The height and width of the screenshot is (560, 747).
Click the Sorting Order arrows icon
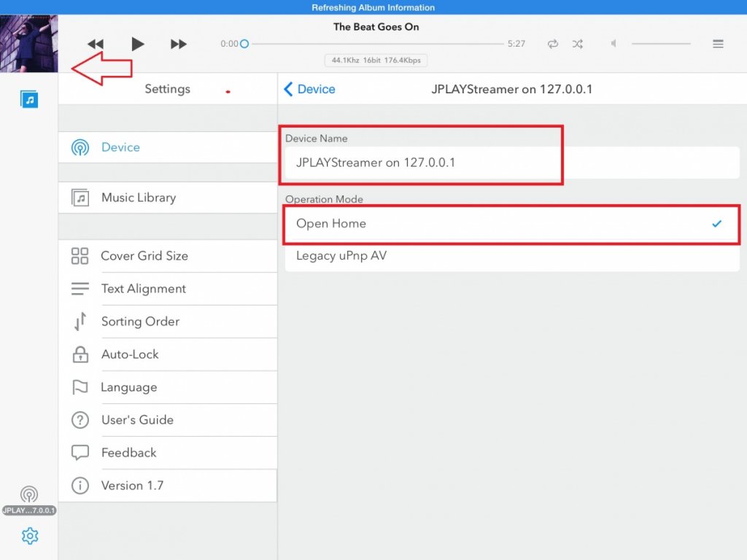pyautogui.click(x=80, y=322)
